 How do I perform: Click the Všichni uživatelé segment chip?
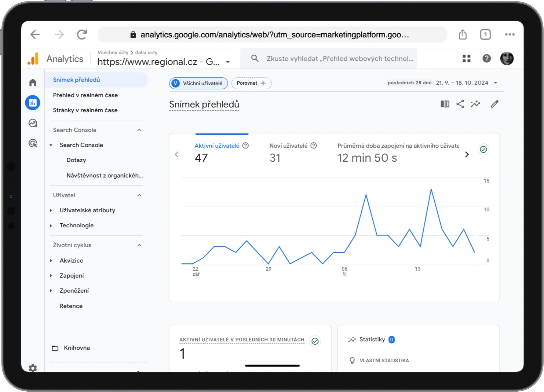point(198,83)
